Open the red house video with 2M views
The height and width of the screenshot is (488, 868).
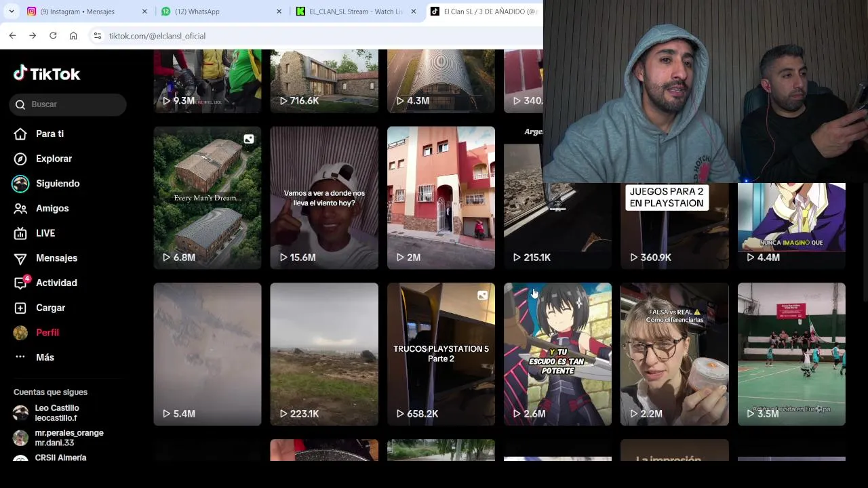[x=441, y=198]
